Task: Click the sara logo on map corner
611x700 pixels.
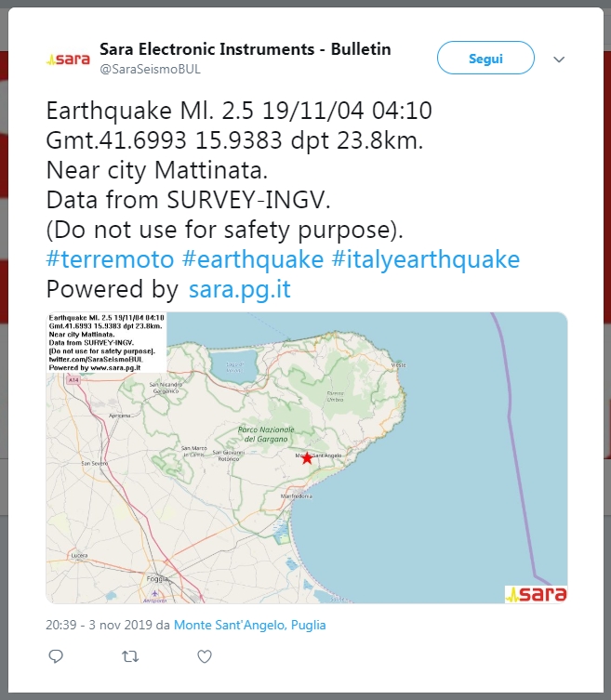Action: tap(536, 594)
